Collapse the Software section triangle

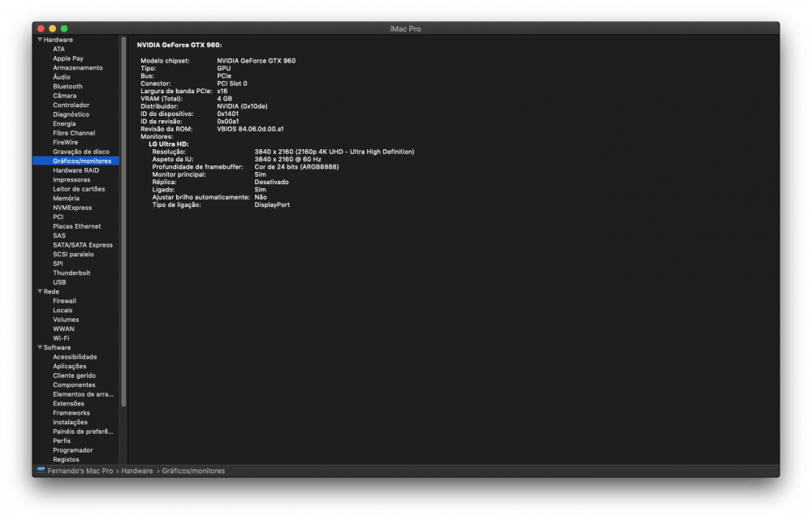(x=40, y=347)
